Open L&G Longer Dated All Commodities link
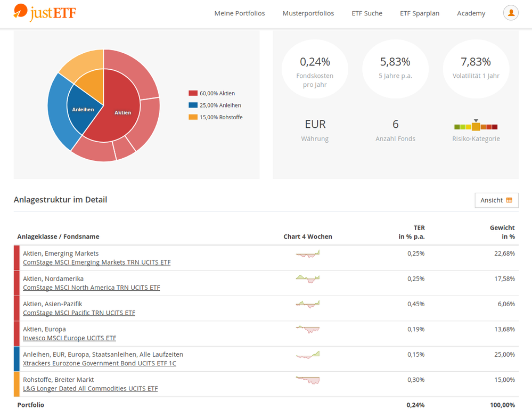The image size is (532, 409). tap(90, 389)
